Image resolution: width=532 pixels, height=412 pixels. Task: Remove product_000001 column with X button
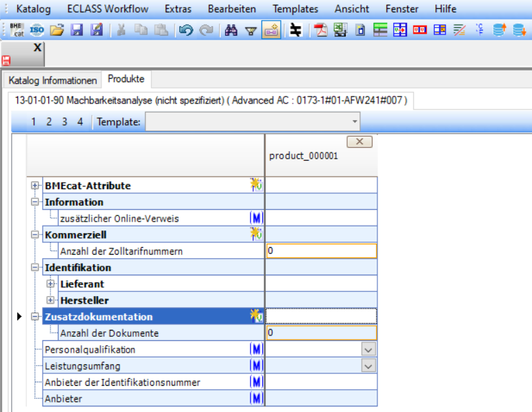[359, 141]
